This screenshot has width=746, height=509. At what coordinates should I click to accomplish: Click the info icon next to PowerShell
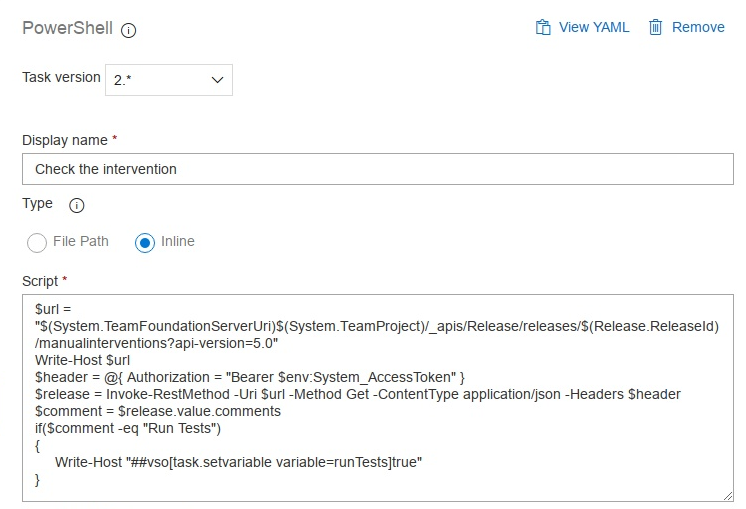coord(129,30)
